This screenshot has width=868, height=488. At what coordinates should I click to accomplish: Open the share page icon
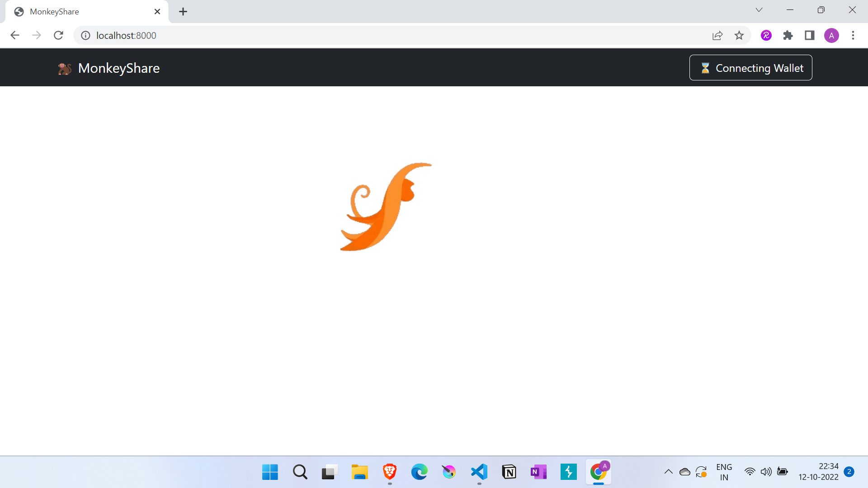coord(717,35)
